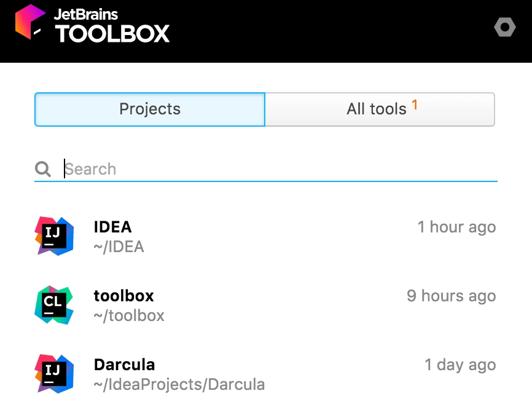Click the "1 hour ago" timestamp
Screen dimensions: 532x412
tap(456, 227)
